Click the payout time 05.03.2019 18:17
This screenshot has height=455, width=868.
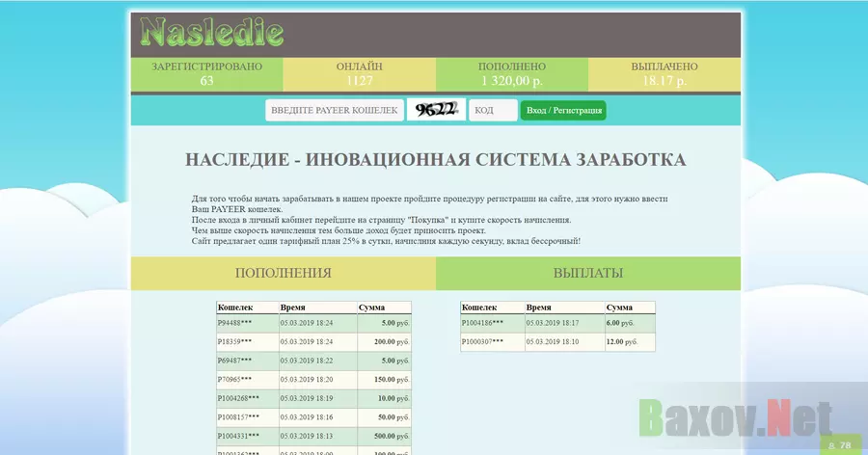click(564, 323)
